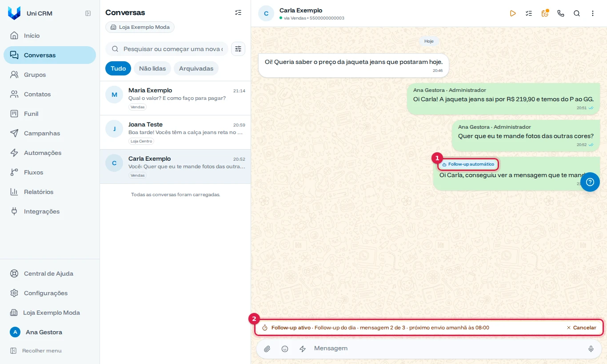Click Carla Exemplo avatar in chat header

point(266,13)
